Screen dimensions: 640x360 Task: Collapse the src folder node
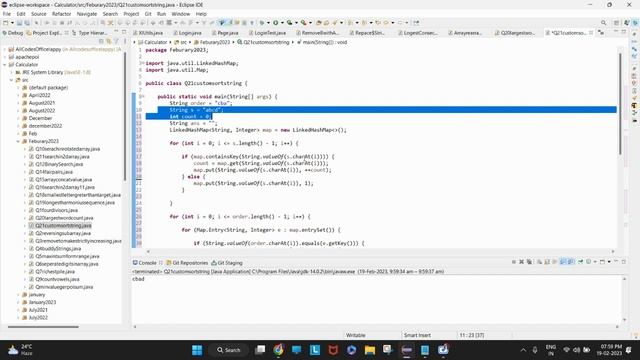click(11, 80)
